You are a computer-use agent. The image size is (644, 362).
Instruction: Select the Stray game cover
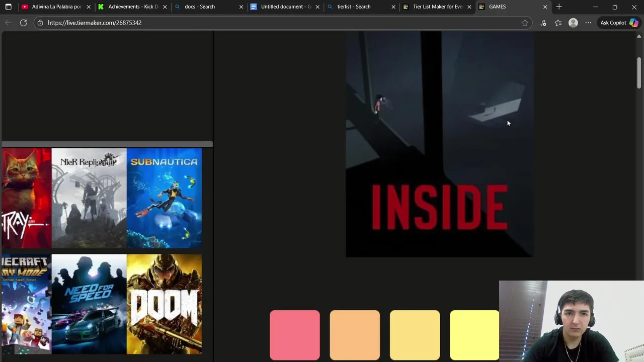[26, 198]
